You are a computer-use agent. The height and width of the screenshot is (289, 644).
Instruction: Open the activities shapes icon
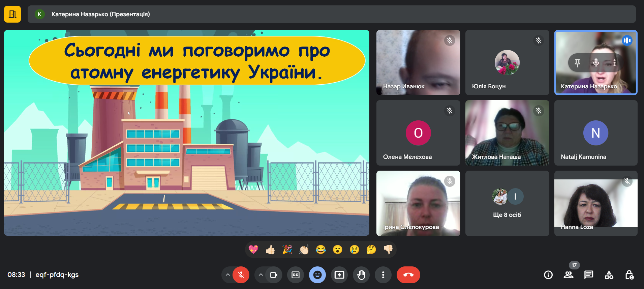pos(609,275)
